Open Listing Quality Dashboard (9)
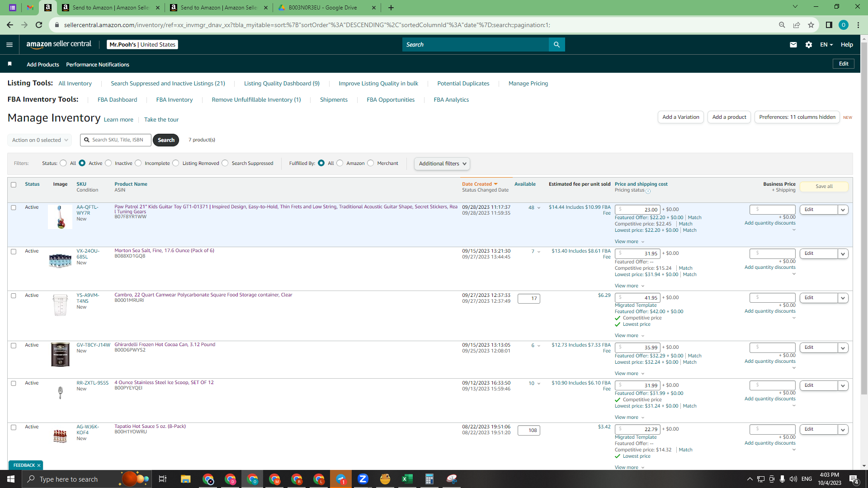The image size is (868, 488). pyautogui.click(x=282, y=84)
